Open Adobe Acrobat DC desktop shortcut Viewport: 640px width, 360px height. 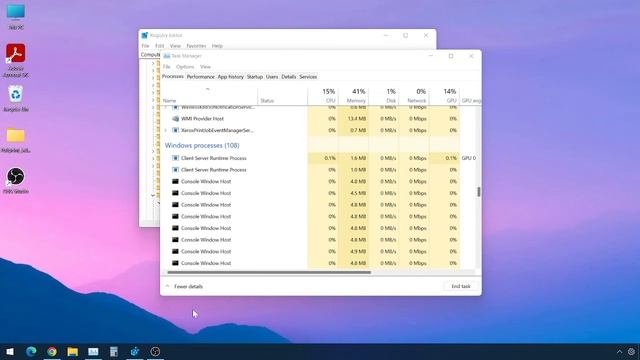[16, 60]
